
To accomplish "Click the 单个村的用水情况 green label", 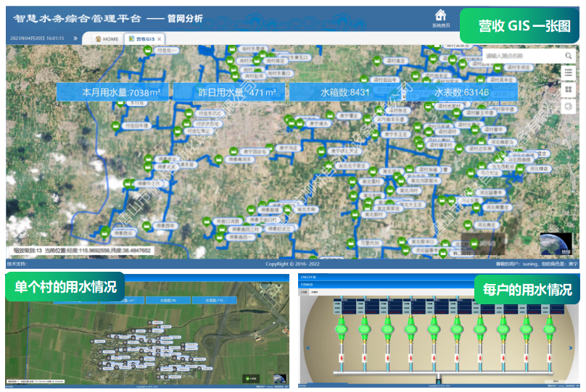I will [x=65, y=287].
